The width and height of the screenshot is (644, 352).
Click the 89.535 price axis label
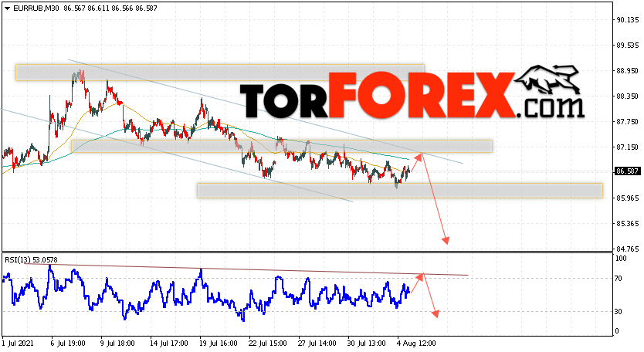point(627,46)
